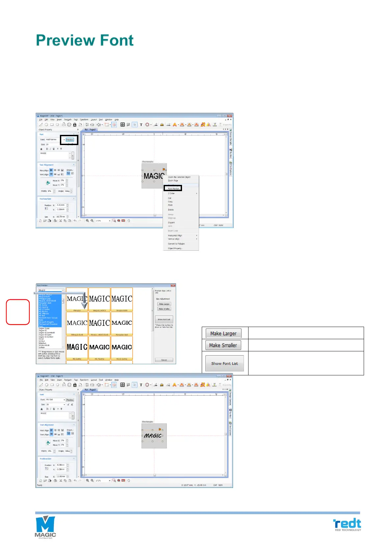Click the red ring shape icon in lower MagicART toolbar
This screenshot has height=554, width=392.
click(x=147, y=385)
